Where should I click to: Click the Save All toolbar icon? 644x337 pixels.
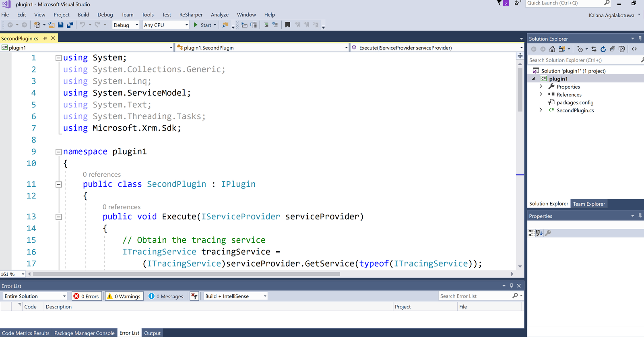(x=70, y=25)
